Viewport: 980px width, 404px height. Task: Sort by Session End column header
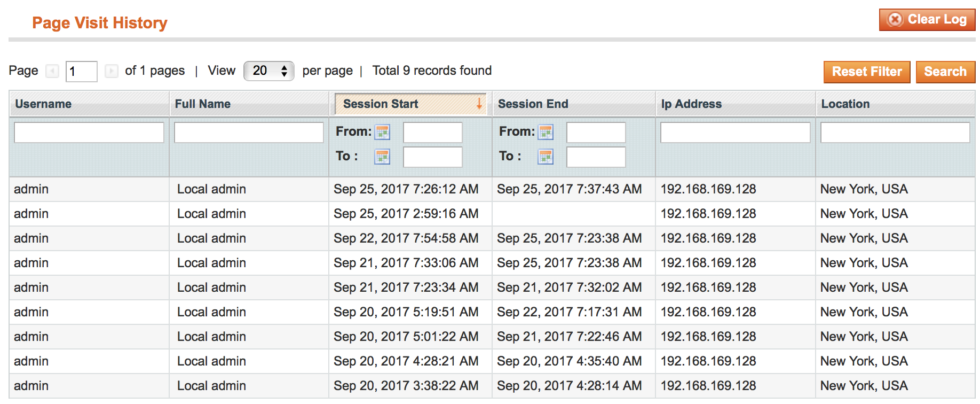click(533, 104)
